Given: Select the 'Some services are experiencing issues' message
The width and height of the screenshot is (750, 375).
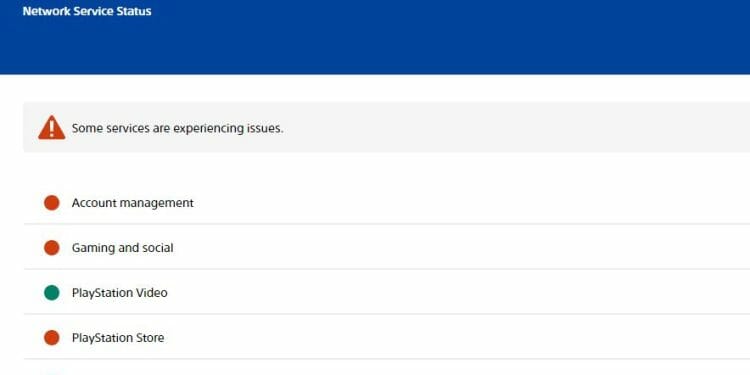Looking at the screenshot, I should 177,129.
